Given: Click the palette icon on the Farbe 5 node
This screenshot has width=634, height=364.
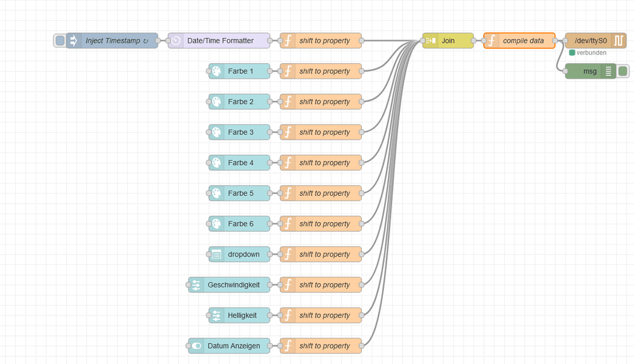Looking at the screenshot, I should 217,193.
